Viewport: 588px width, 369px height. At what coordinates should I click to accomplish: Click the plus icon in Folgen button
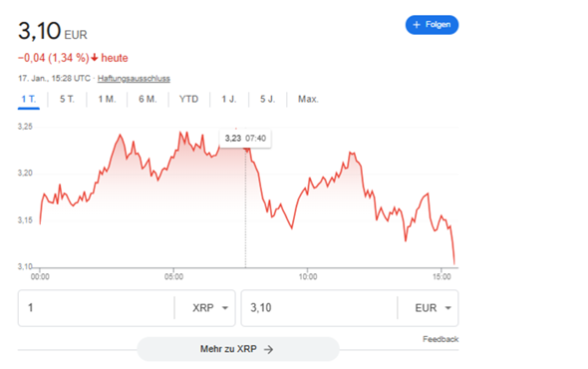tap(417, 25)
